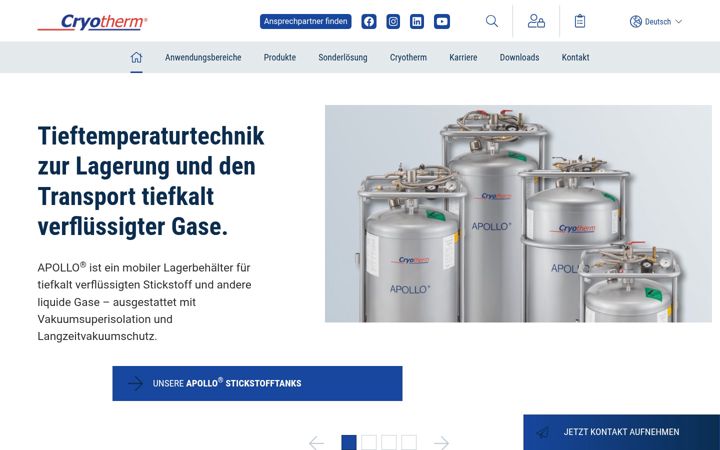Click Unsere APOLLO Stickstofftanks button
This screenshot has height=450, width=720.
(x=257, y=383)
